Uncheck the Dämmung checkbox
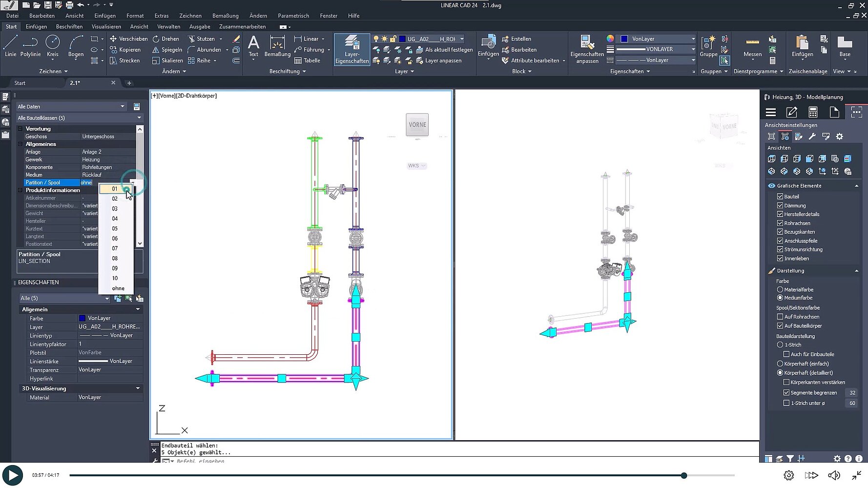Image resolution: width=868 pixels, height=488 pixels. [x=780, y=205]
